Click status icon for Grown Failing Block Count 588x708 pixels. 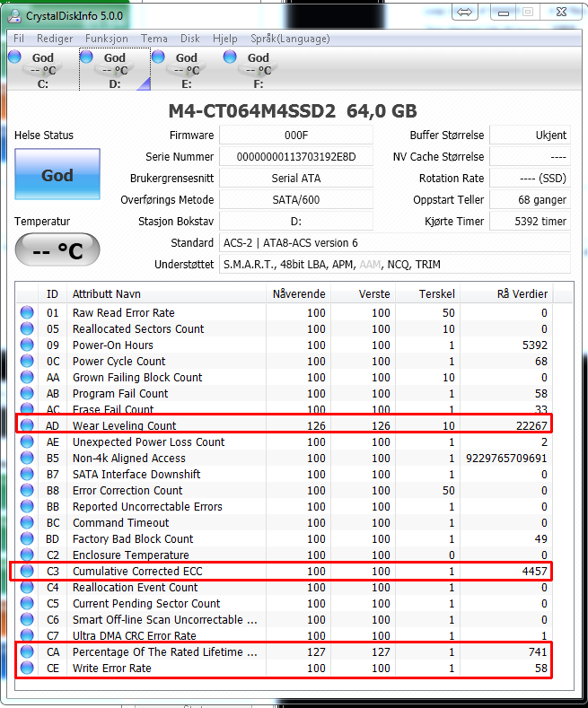27,377
